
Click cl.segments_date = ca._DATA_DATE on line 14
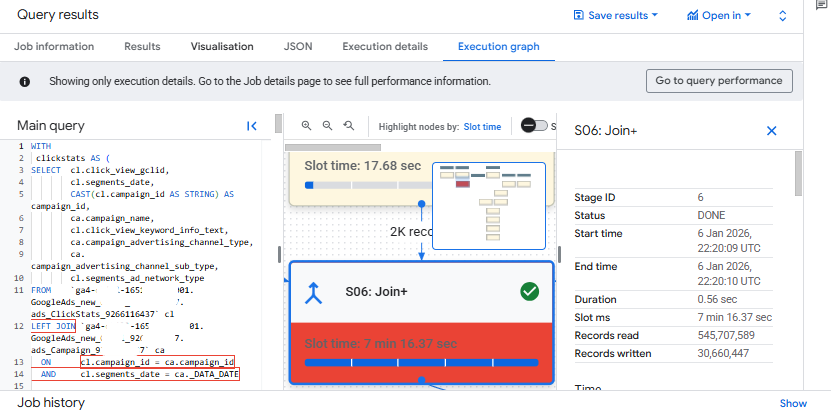(160, 374)
